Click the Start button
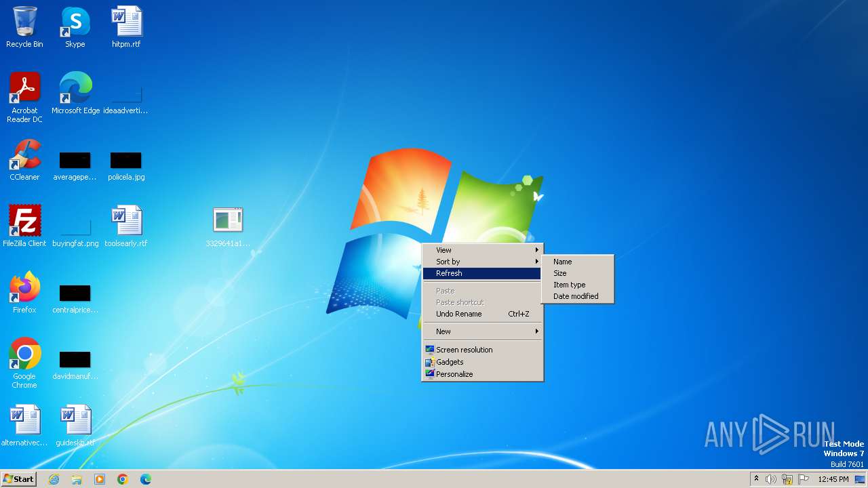The width and height of the screenshot is (868, 488). pos(18,479)
